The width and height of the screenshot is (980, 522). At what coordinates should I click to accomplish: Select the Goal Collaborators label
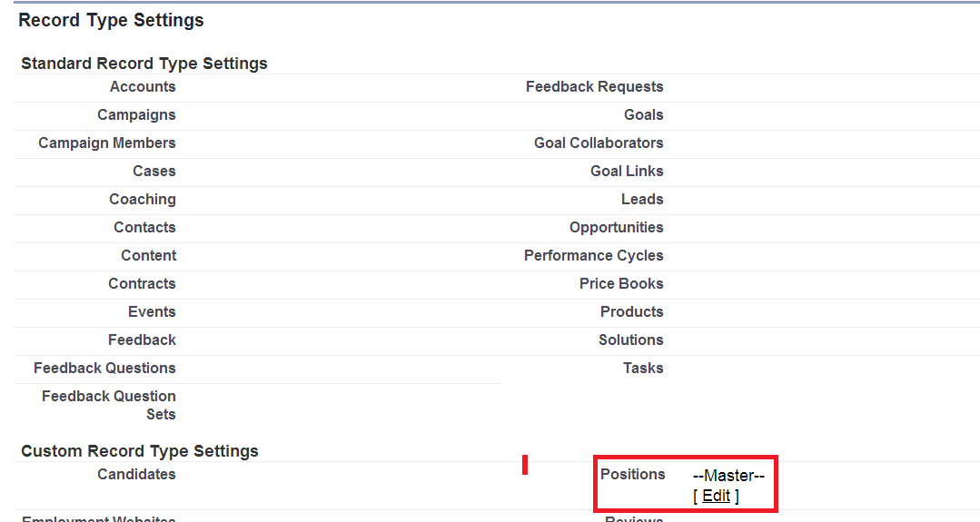[599, 143]
